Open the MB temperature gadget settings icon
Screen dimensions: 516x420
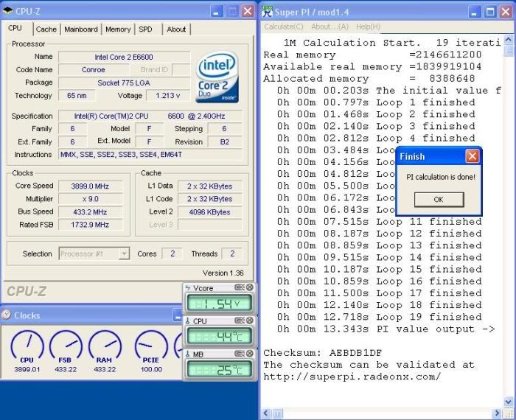240,354
